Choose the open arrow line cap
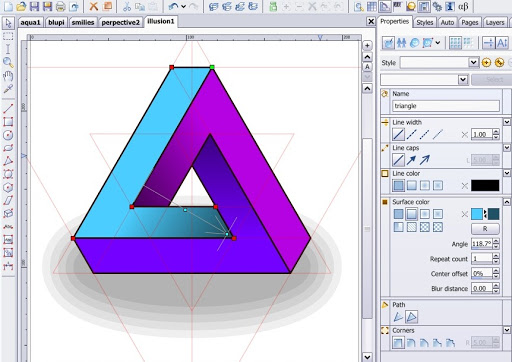This screenshot has width=512, height=362. [424, 160]
